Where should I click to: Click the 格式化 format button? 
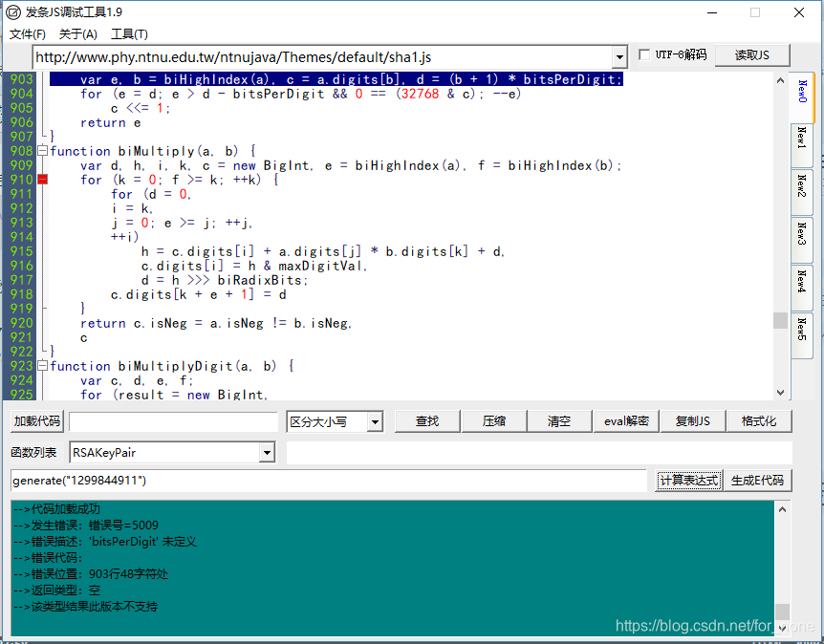pyautogui.click(x=759, y=421)
